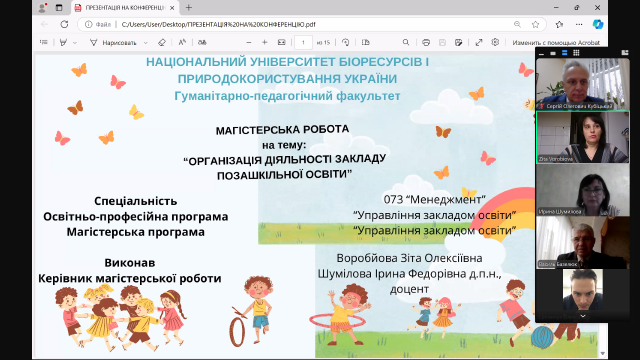Expand the highlight color options dropdown
The image size is (640, 360).
tap(75, 42)
